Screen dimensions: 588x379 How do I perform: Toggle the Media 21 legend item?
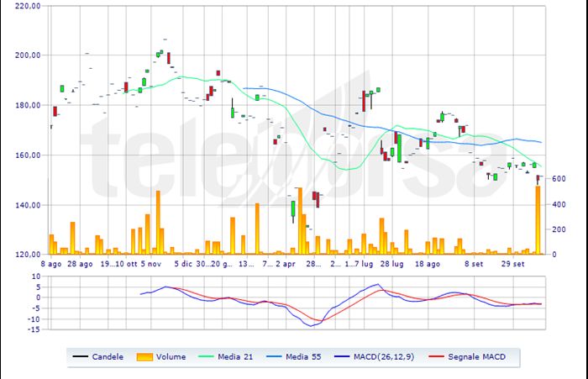click(237, 356)
